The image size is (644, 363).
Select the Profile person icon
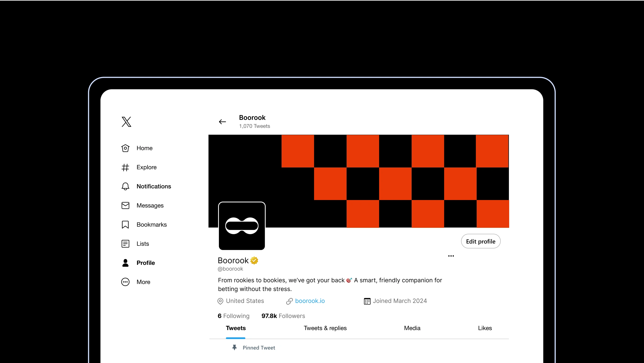[x=125, y=263]
